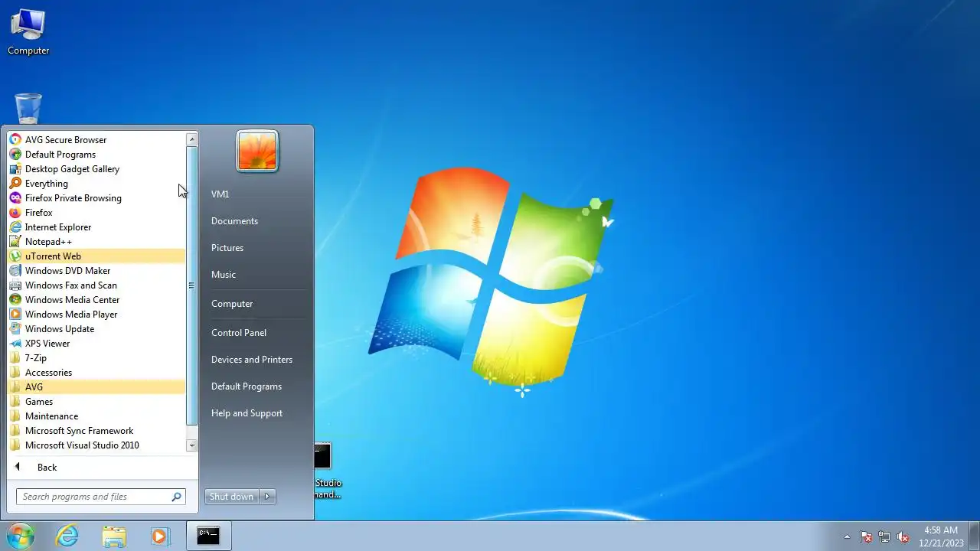Viewport: 980px width, 551px height.
Task: Click the Search programs and files box
Action: click(x=100, y=497)
